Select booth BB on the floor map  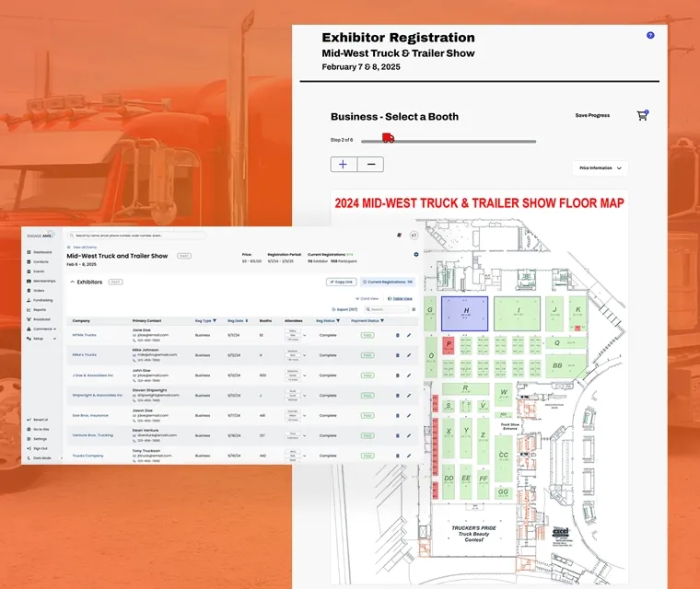coord(566,366)
